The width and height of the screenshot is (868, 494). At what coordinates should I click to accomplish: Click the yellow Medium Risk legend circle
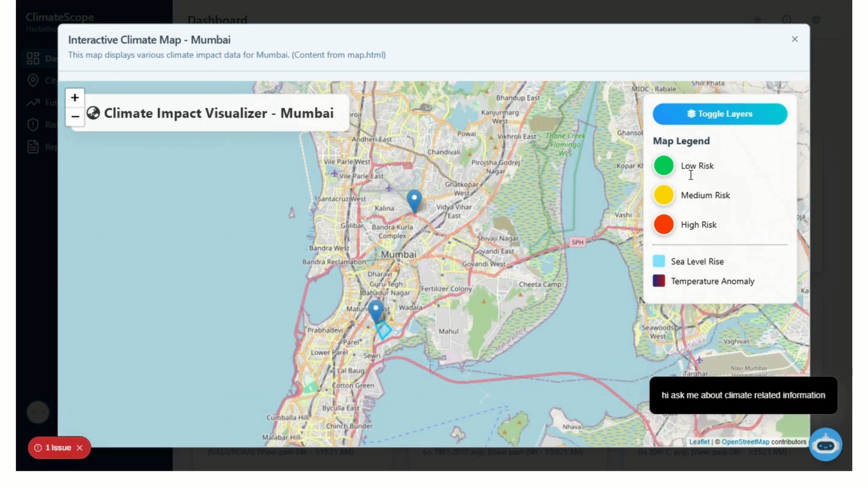663,195
